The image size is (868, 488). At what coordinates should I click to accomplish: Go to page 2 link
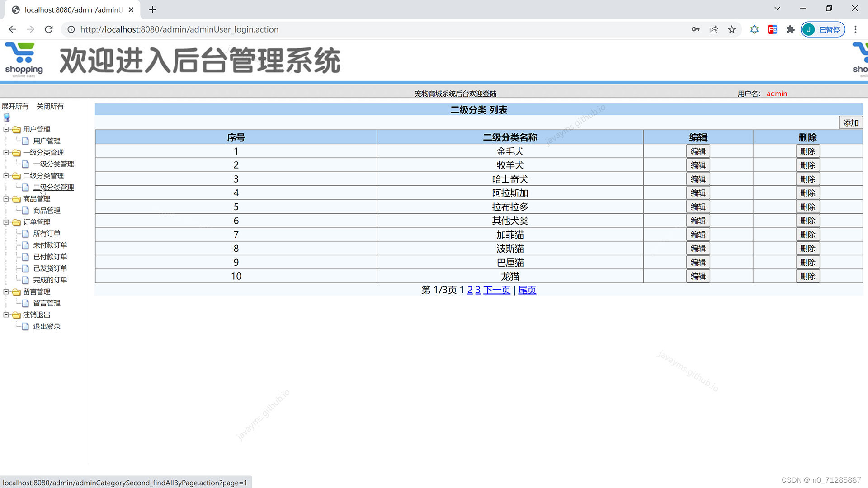point(470,290)
